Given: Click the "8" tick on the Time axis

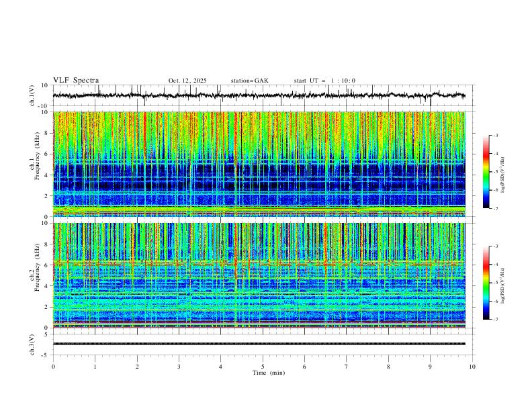Looking at the screenshot, I should pos(388,367).
